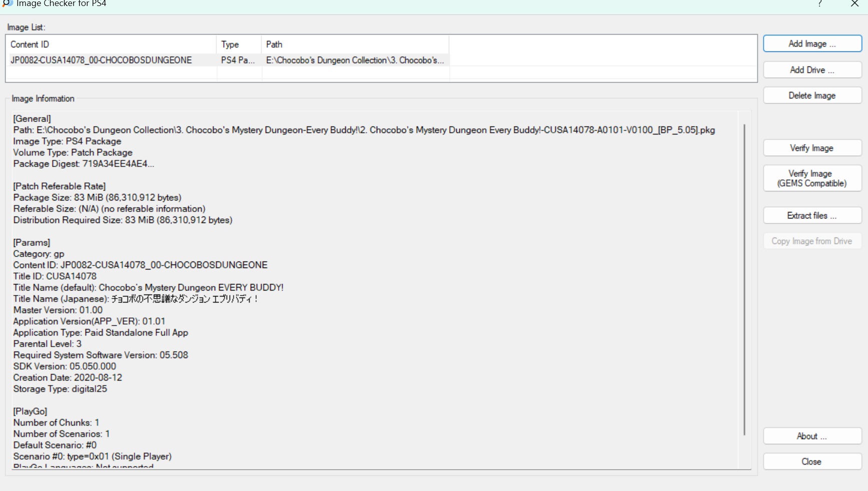Select the JP0082-CUSA14078 image row
The image size is (868, 491).
102,60
